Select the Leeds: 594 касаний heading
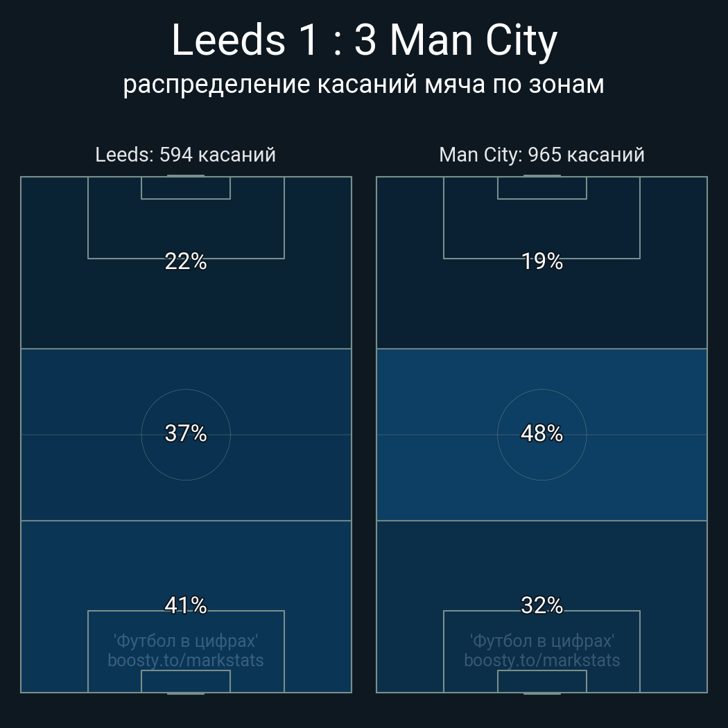The image size is (728, 728). click(x=185, y=155)
